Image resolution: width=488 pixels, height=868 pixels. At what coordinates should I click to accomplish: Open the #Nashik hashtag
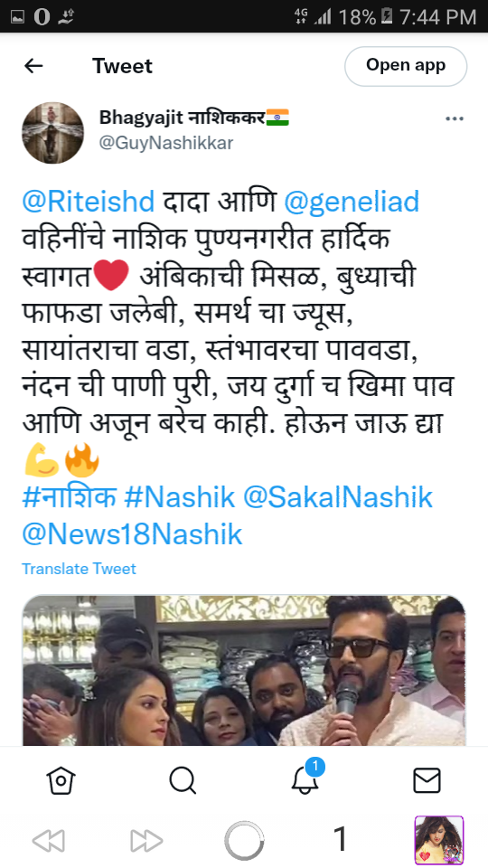[180, 497]
